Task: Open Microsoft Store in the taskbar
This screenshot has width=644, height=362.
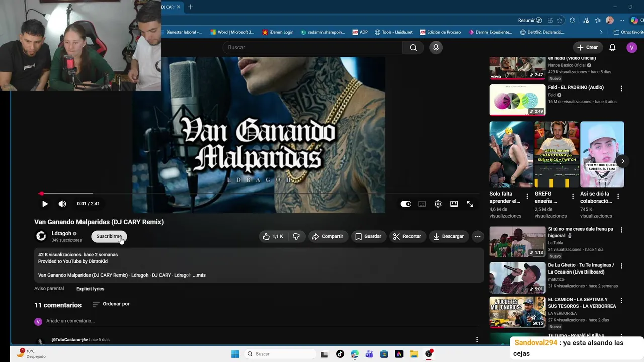Action: pos(384,354)
